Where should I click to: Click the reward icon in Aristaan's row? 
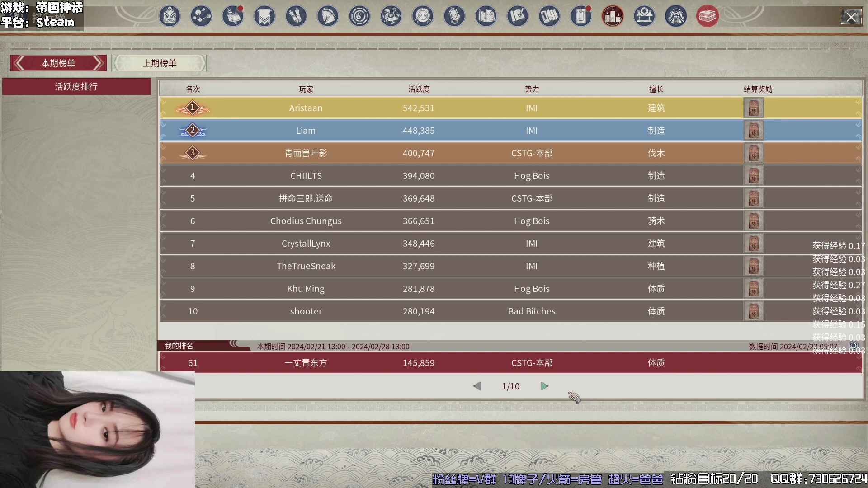(754, 108)
